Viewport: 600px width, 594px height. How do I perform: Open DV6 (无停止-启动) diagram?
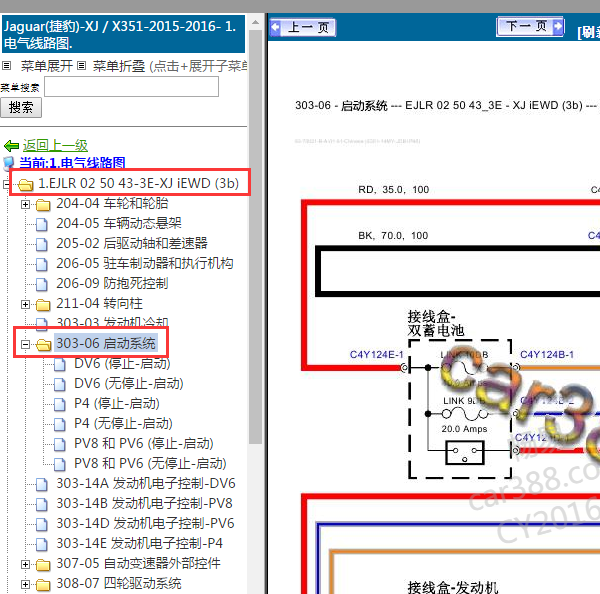pyautogui.click(x=129, y=383)
